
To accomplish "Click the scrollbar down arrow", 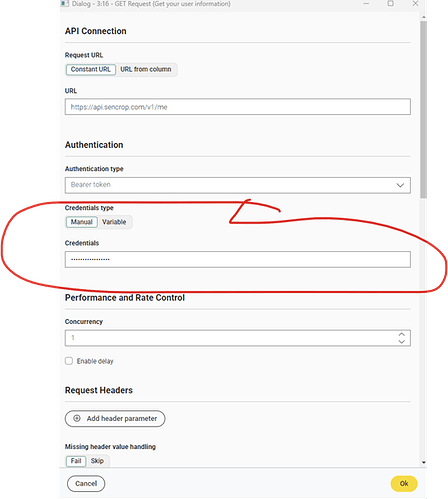I will (x=424, y=462).
